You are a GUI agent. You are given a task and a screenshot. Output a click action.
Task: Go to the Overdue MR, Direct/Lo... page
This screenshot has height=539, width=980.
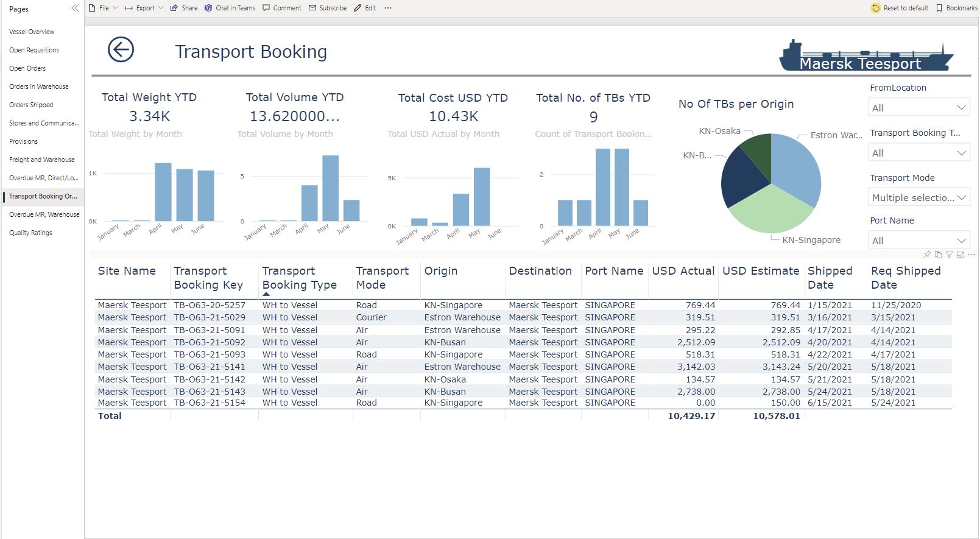42,178
